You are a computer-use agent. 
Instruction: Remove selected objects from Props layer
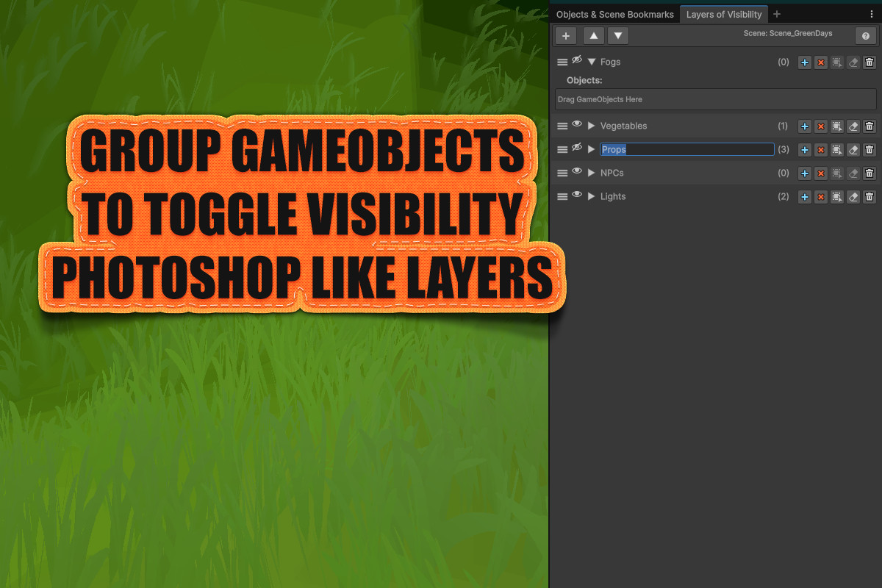point(821,150)
